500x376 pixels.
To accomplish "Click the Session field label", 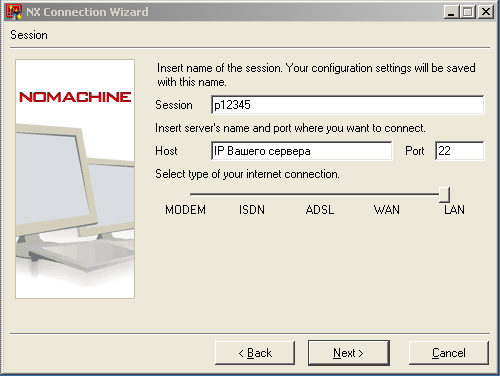I will [x=174, y=105].
